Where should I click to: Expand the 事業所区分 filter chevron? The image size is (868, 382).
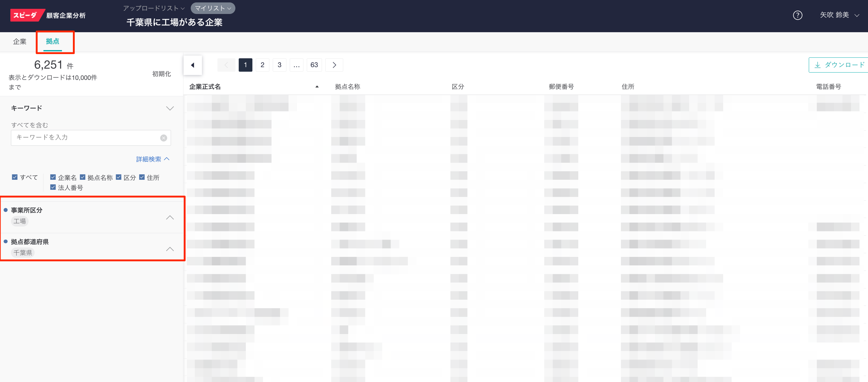point(170,218)
